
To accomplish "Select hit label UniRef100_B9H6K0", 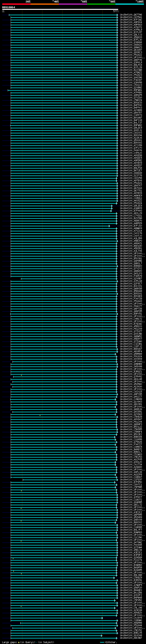I will tap(131, 266).
